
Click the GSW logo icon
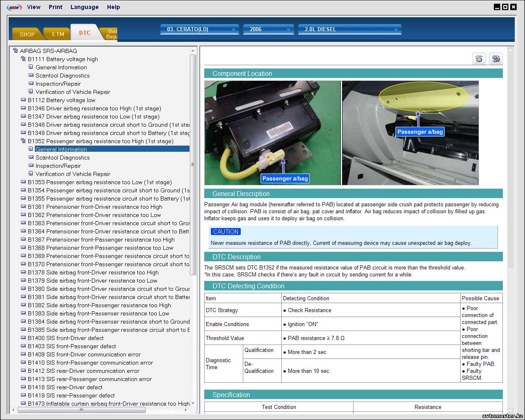(14, 7)
